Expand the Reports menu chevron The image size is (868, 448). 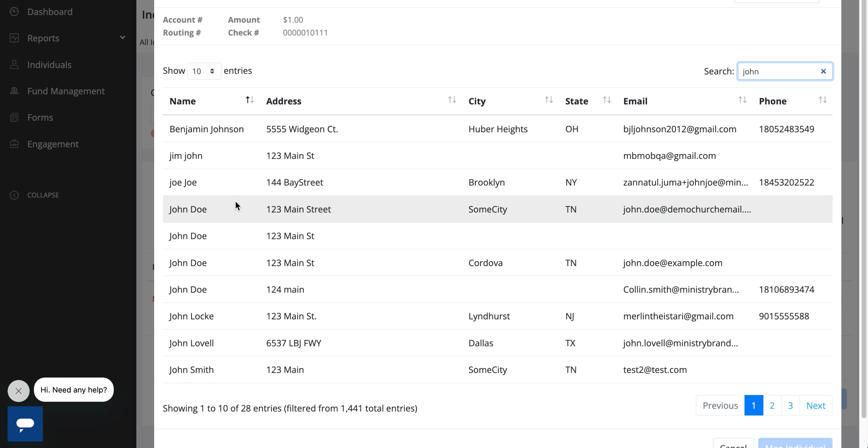tap(123, 38)
